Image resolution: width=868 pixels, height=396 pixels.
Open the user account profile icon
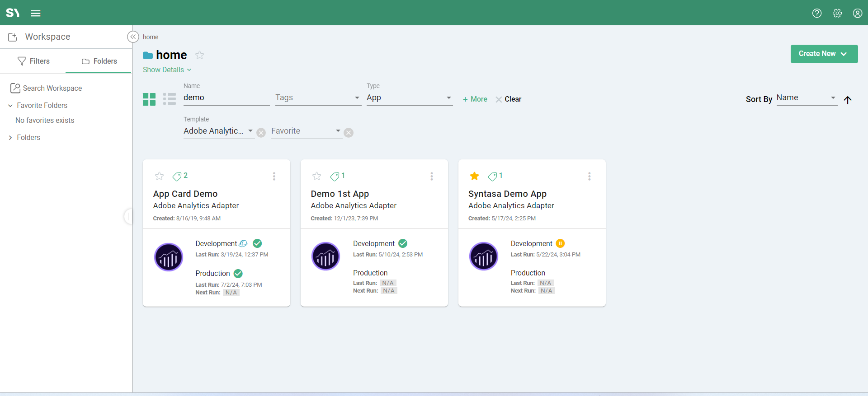click(857, 13)
